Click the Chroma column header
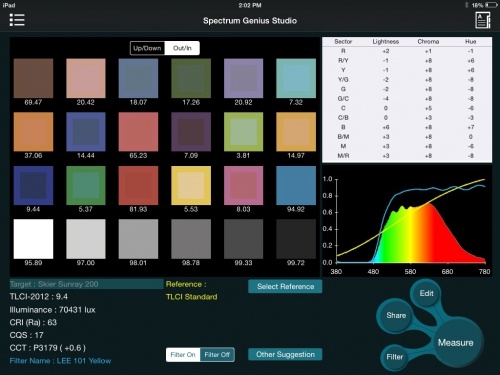Screen dimensions: 500x375 pos(428,41)
